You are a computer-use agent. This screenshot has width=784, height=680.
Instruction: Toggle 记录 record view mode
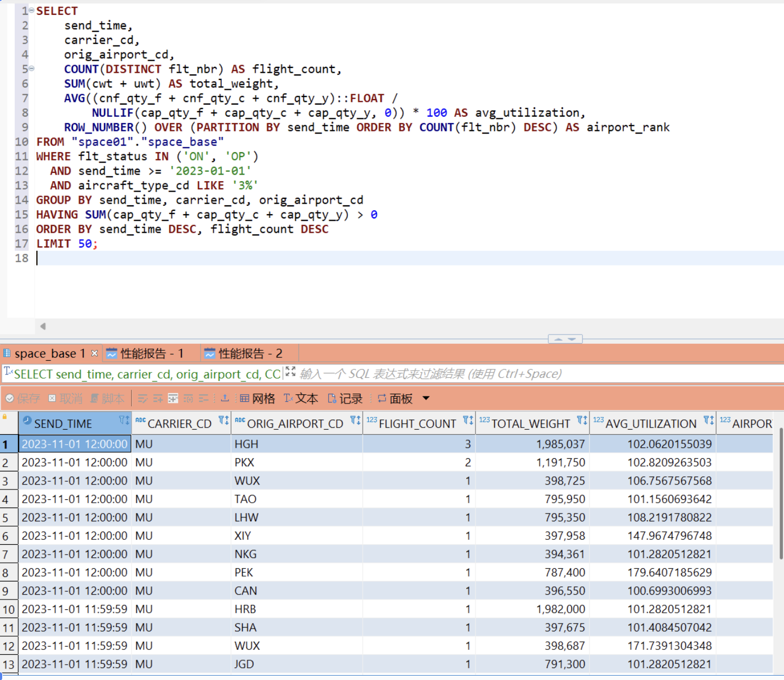tap(345, 399)
